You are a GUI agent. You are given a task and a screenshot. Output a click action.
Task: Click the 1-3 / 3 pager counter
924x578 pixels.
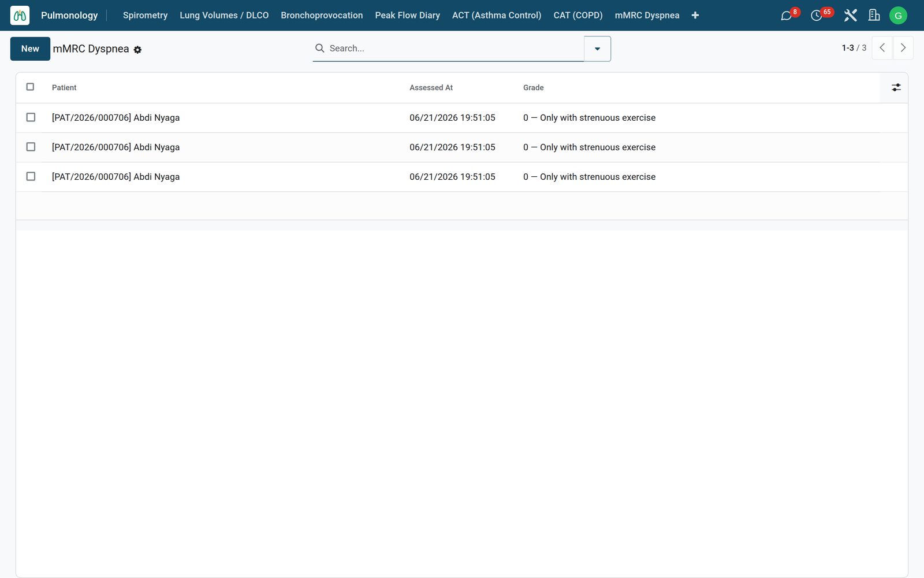pos(854,48)
